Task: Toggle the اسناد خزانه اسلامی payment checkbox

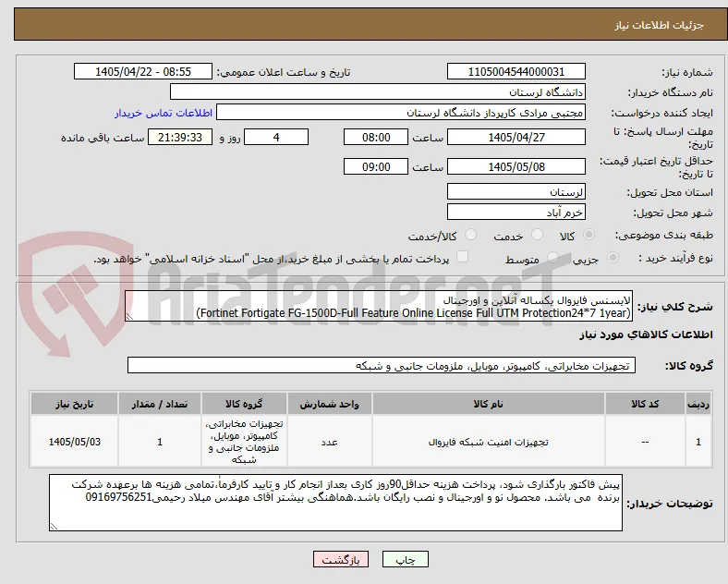Action: (x=463, y=257)
